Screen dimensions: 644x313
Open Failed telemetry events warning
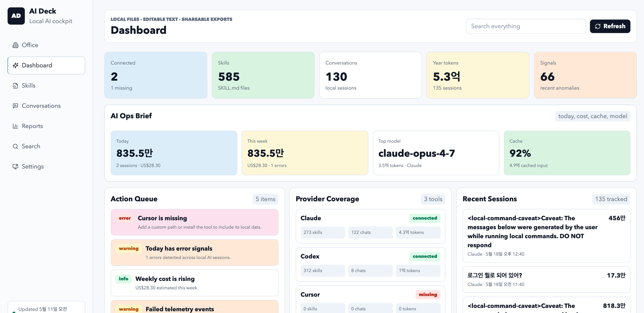194,307
